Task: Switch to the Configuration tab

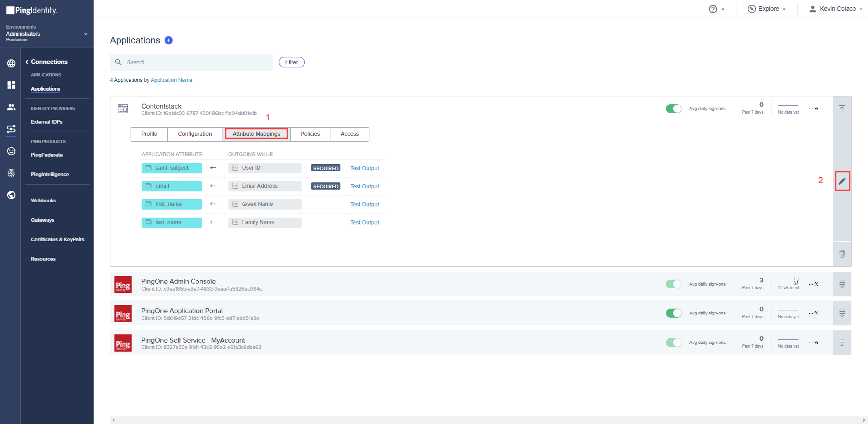Action: (195, 134)
